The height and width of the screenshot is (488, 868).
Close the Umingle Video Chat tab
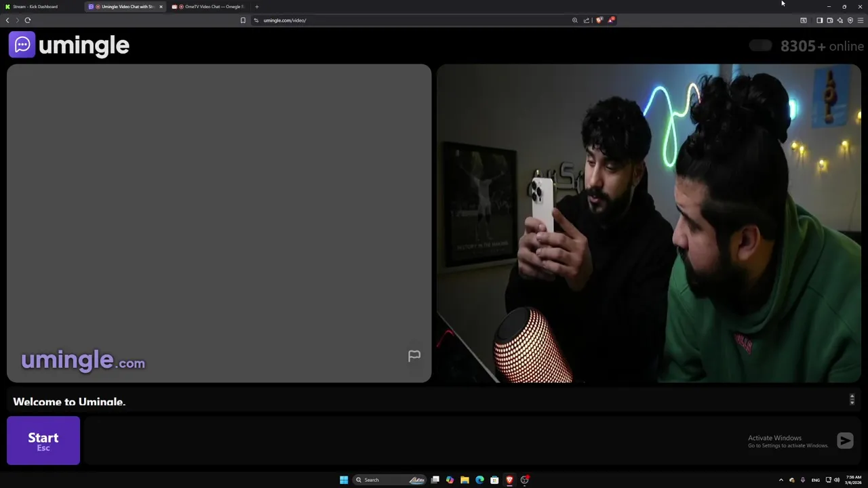(161, 7)
